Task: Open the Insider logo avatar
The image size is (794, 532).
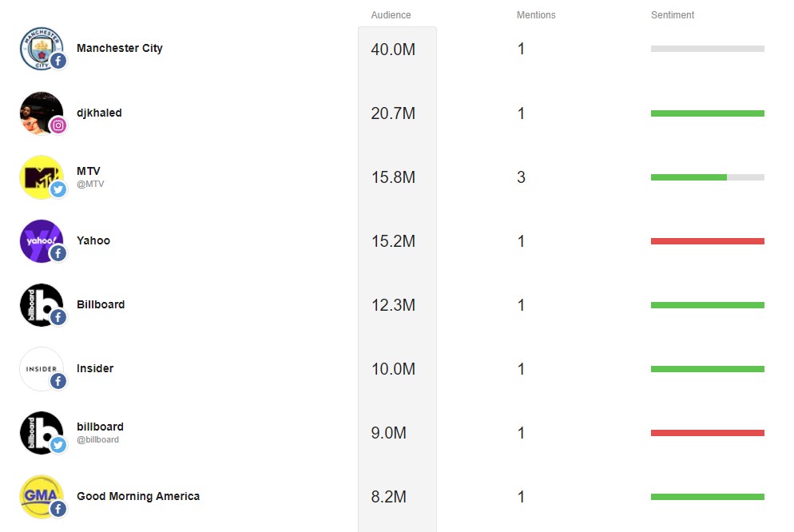Action: [42, 369]
